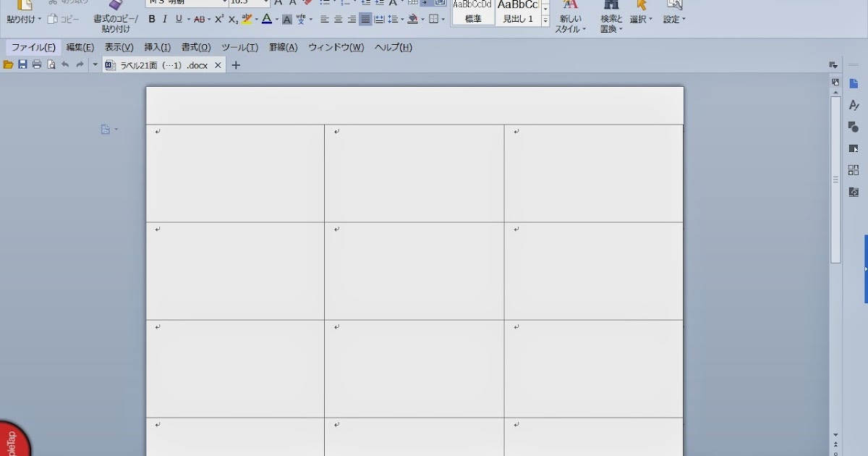The image size is (868, 456).
Task: Close the ラベル21面 docx tab
Action: [218, 65]
